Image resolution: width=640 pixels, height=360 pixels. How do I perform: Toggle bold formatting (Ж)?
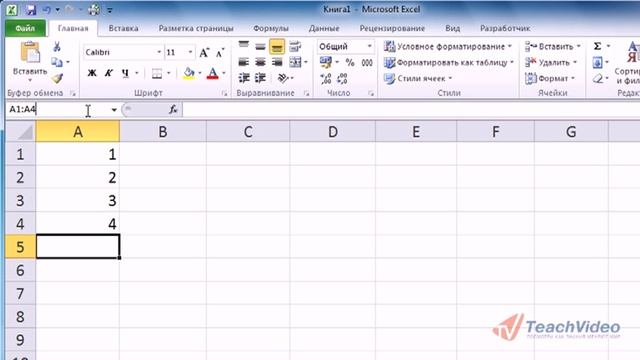point(92,73)
